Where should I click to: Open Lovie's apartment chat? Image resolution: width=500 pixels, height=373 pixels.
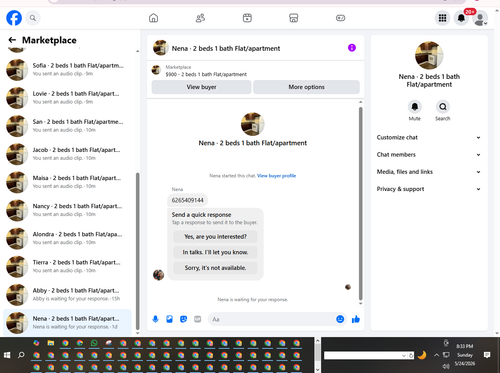[x=67, y=98]
